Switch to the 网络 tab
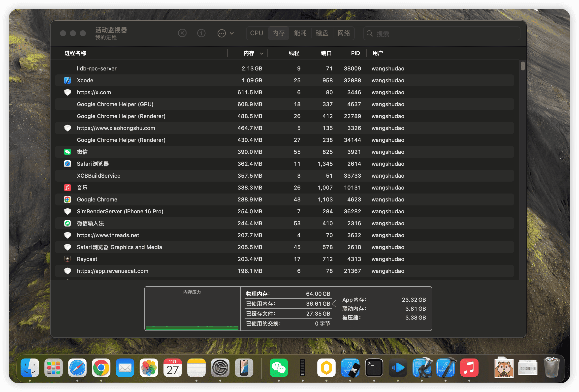The image size is (579, 392). (x=344, y=33)
